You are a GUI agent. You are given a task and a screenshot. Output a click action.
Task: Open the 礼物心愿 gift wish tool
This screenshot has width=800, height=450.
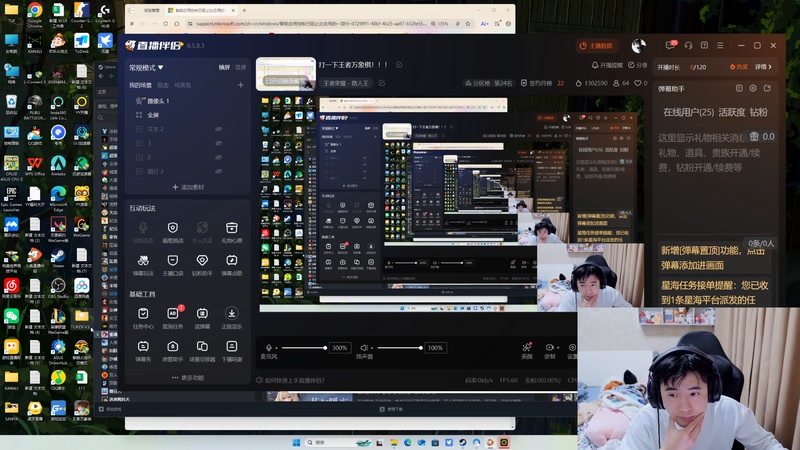tap(232, 232)
